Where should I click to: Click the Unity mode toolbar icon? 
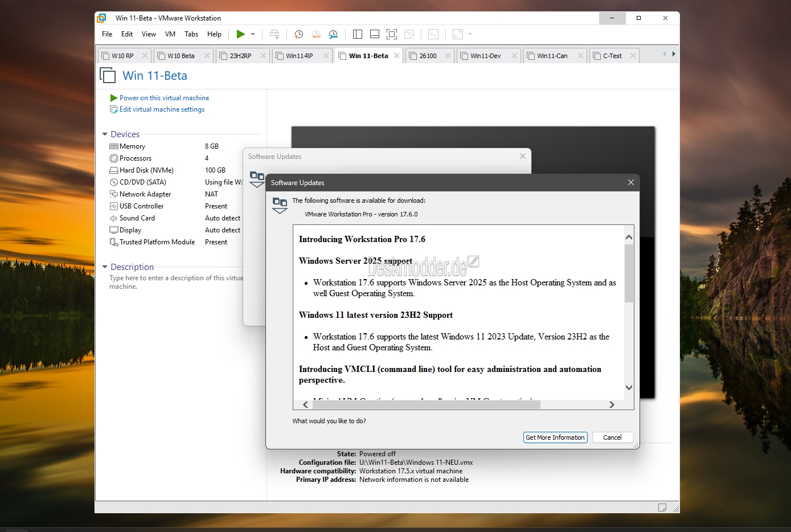coord(409,34)
